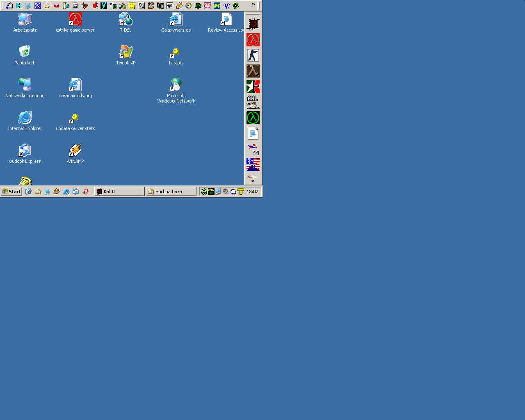Launch Opera from the quick launch bar

(86, 191)
